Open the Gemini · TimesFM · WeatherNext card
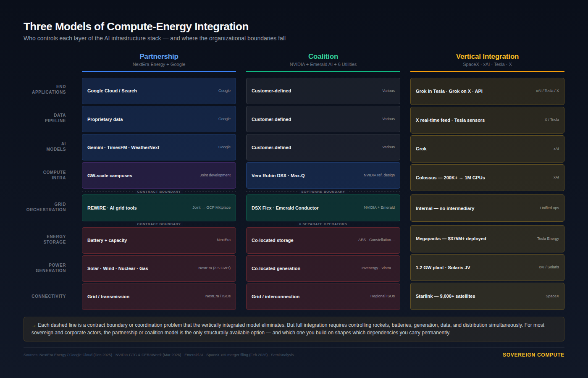Image resolution: width=588 pixels, height=378 pixels. (x=159, y=147)
